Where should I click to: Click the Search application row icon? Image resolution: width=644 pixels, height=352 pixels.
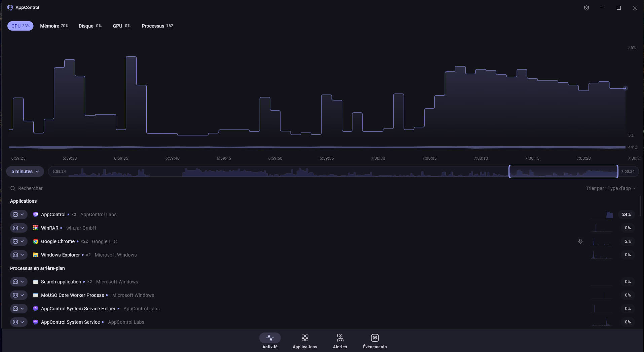[36, 282]
